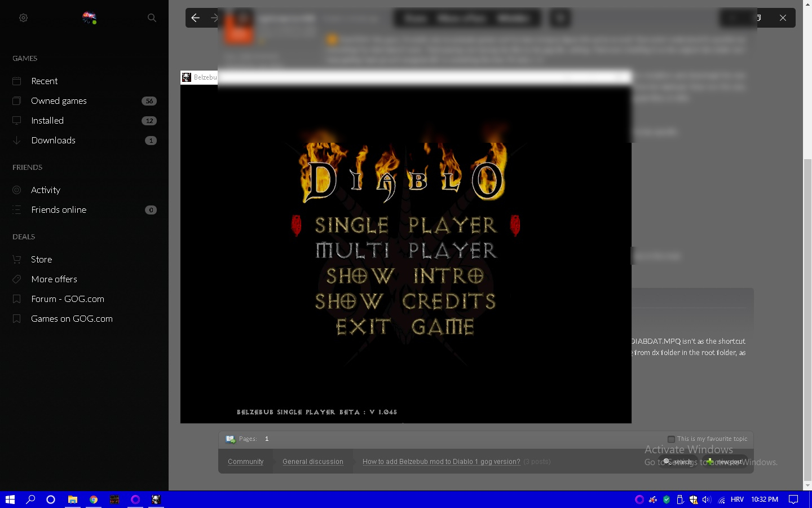Switch to Belzebub game taskbar icon
This screenshot has width=812, height=508.
[156, 500]
